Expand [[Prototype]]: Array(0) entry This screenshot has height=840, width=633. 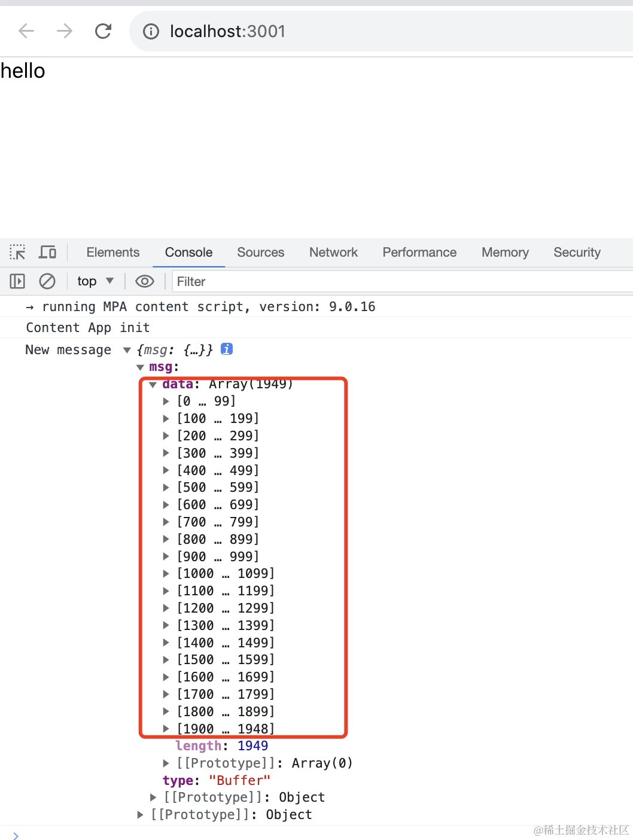coord(166,763)
